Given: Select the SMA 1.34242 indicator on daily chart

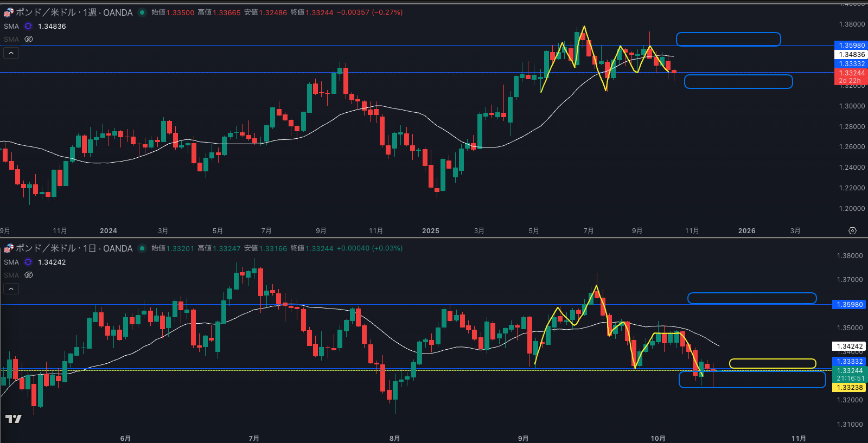Looking at the screenshot, I should (11, 262).
